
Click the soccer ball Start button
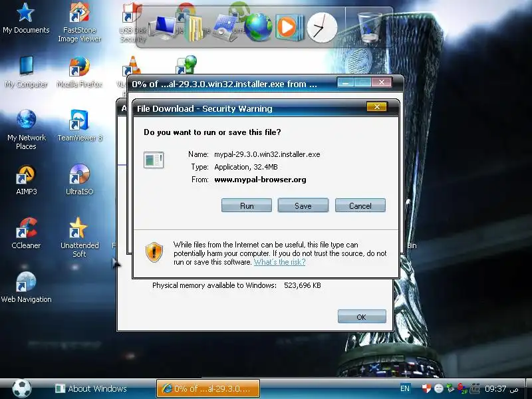tap(22, 388)
